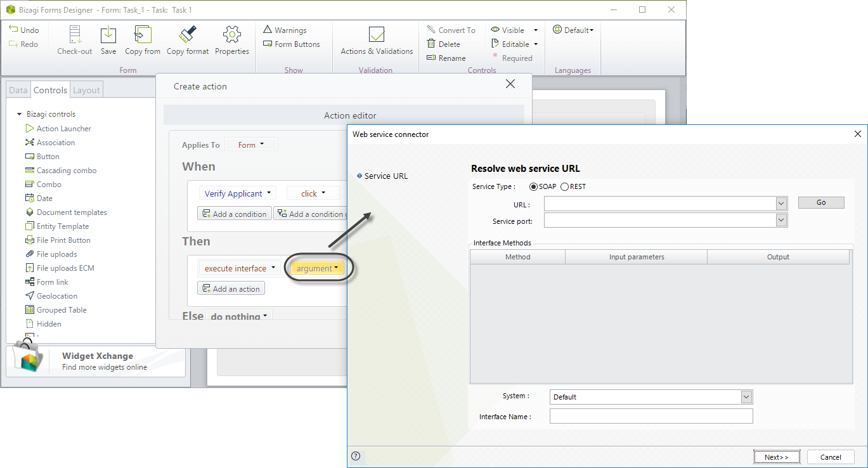Screen dimensions: 868x468
Task: Open the click event dropdown
Action: point(313,193)
